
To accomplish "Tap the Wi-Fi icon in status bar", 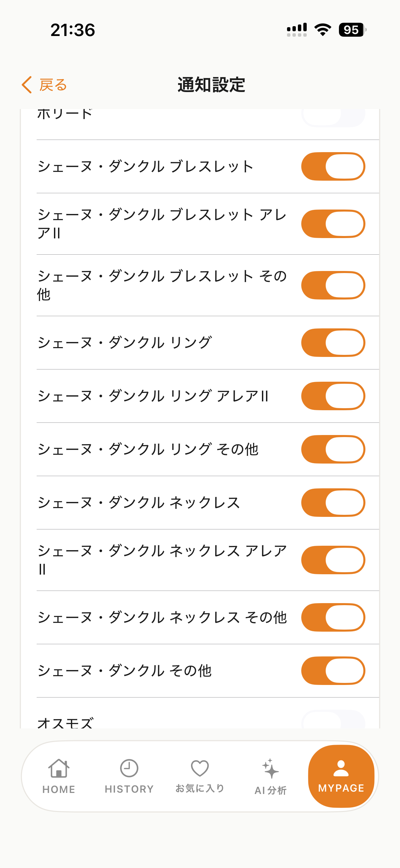I will coord(323,30).
